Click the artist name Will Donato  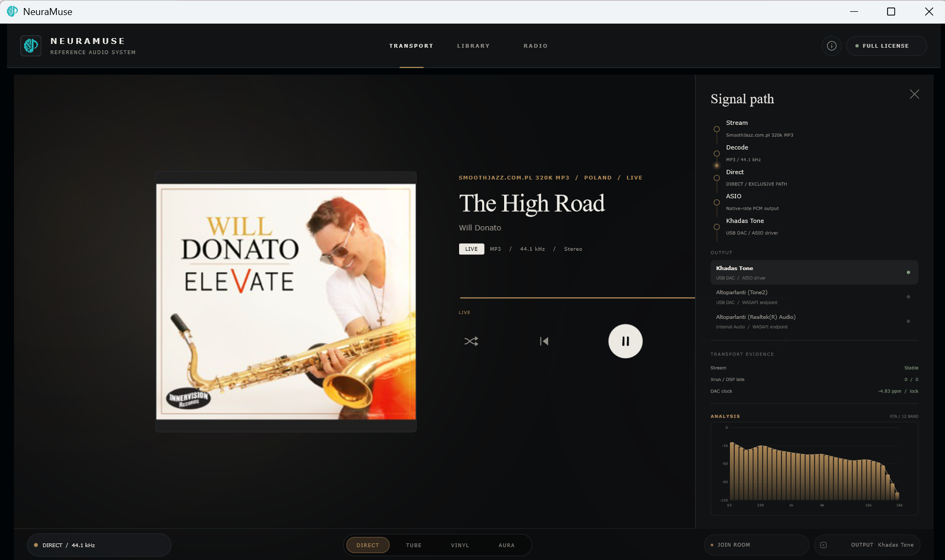[x=480, y=228]
